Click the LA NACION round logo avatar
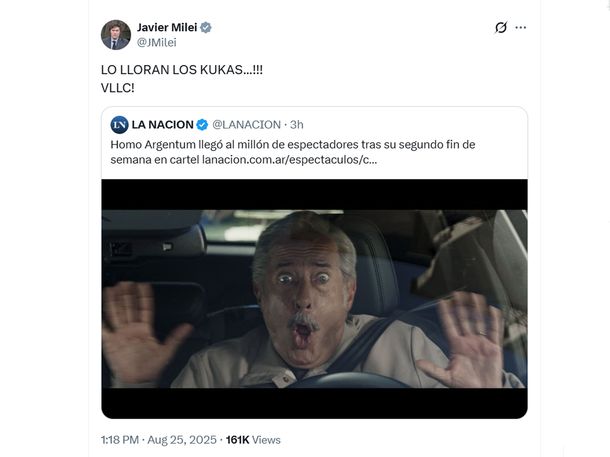610x457 pixels. point(119,125)
